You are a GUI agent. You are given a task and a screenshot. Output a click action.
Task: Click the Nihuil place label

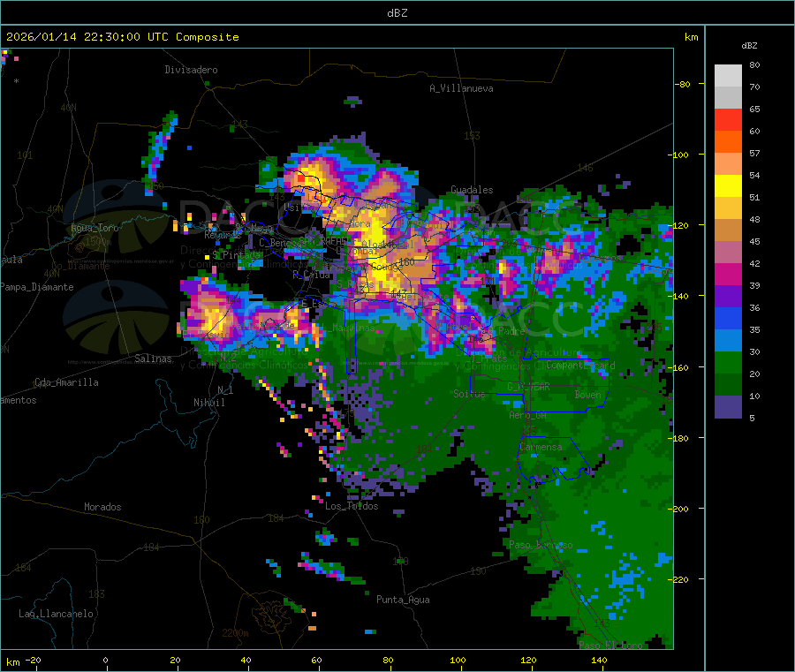pos(208,403)
